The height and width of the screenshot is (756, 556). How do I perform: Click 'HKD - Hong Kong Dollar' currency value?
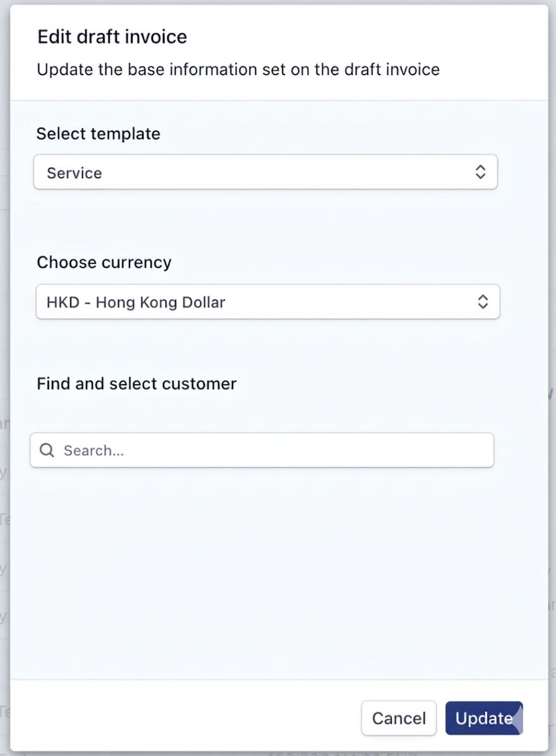pyautogui.click(x=136, y=303)
